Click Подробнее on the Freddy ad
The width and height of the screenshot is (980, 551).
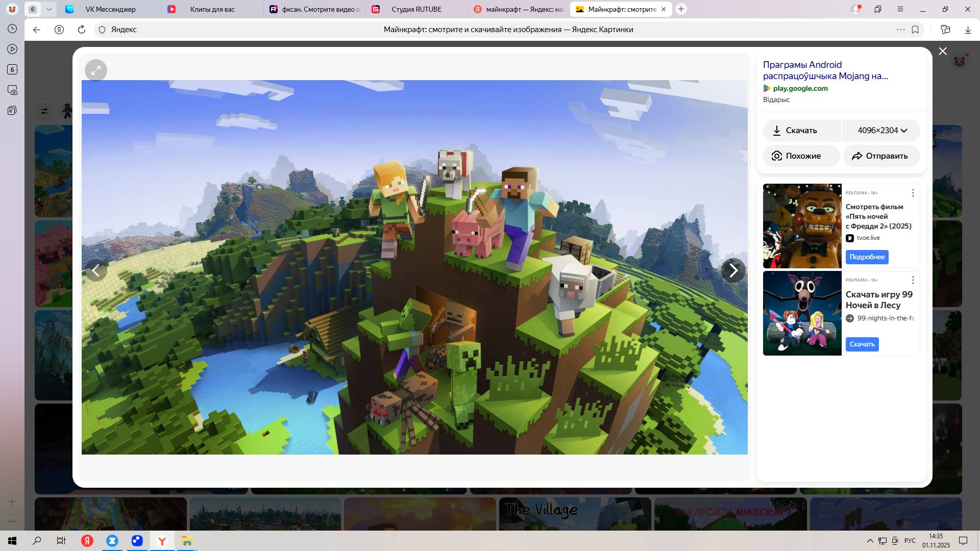pos(867,257)
